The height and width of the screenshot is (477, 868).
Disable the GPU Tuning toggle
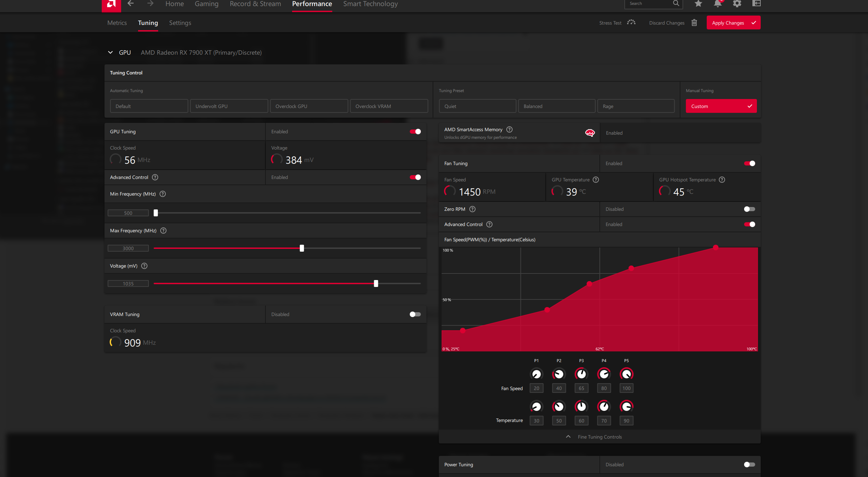tap(415, 132)
